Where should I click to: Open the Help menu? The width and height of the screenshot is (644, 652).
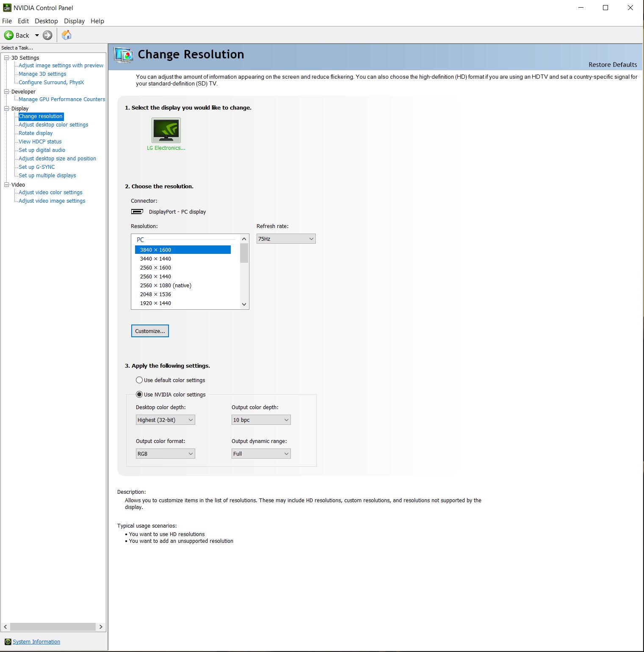[x=97, y=21]
